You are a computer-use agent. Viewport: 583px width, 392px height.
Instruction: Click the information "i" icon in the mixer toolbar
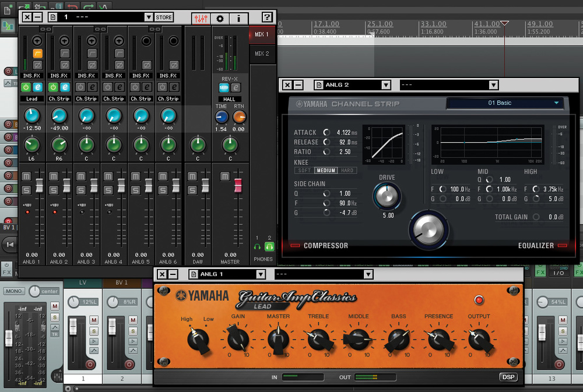(238, 18)
